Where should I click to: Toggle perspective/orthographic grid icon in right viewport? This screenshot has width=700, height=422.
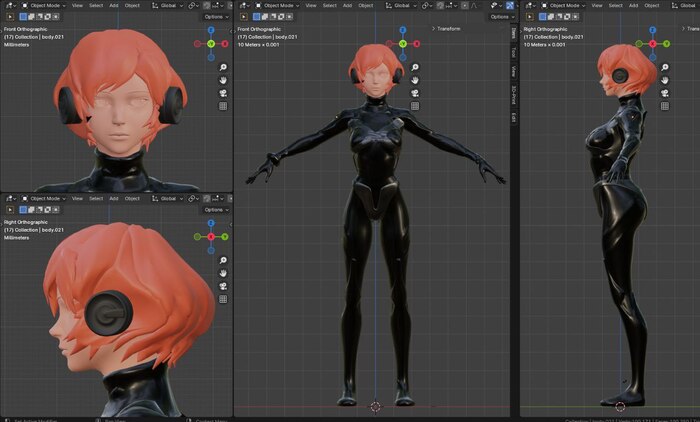coord(665,106)
